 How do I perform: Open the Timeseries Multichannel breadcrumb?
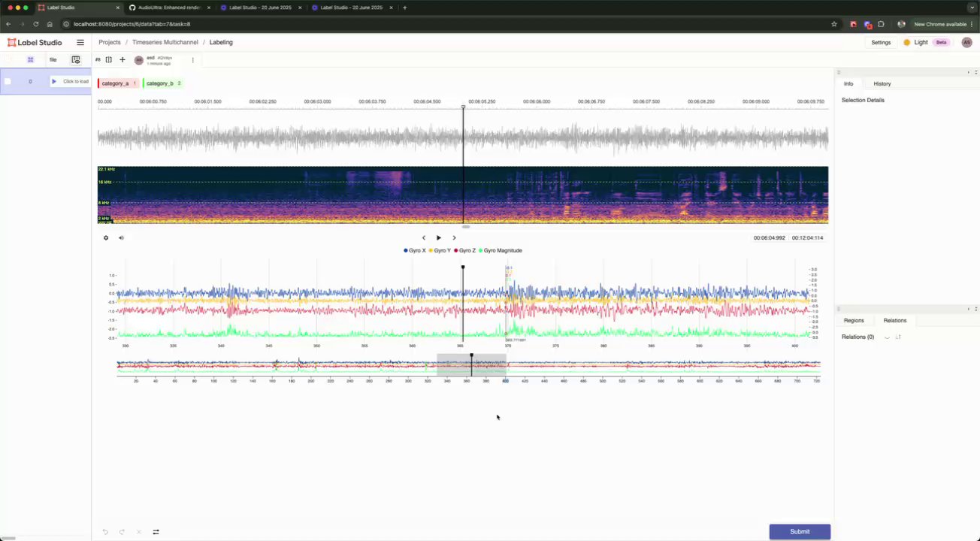click(x=165, y=42)
